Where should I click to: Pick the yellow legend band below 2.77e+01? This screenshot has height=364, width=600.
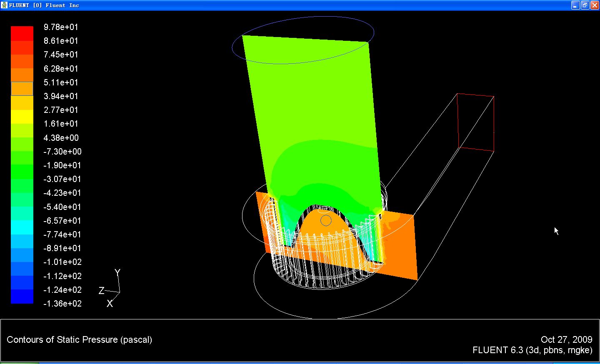22,117
